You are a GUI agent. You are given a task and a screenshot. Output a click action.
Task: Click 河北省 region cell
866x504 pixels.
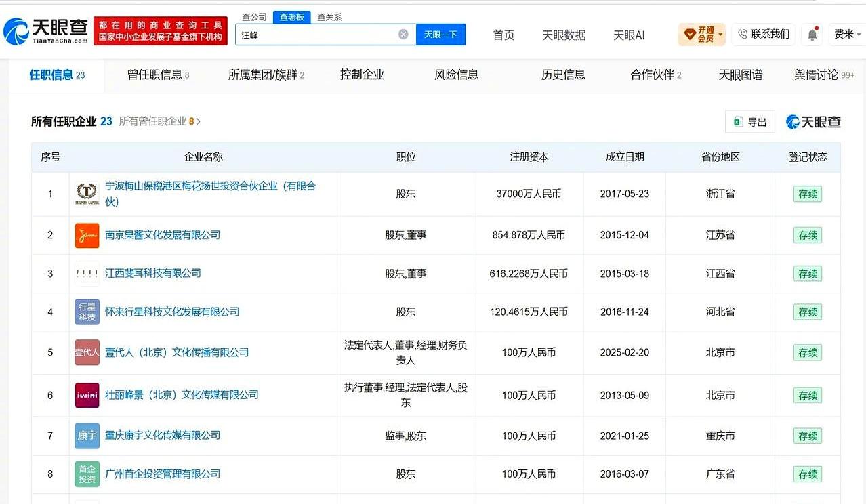[x=720, y=312]
